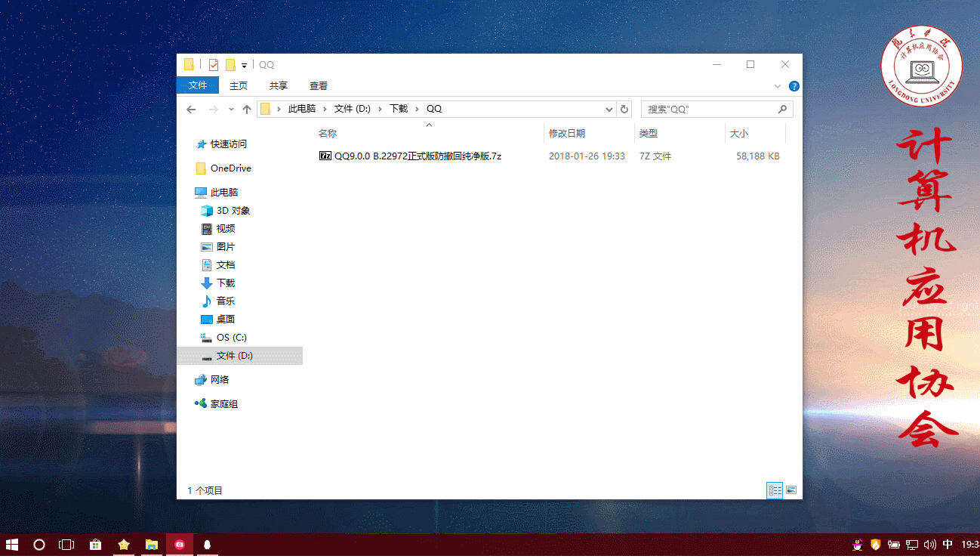Viewport: 980px width, 559px height.
Task: Launch Microsoft Store from the taskbar
Action: (95, 545)
